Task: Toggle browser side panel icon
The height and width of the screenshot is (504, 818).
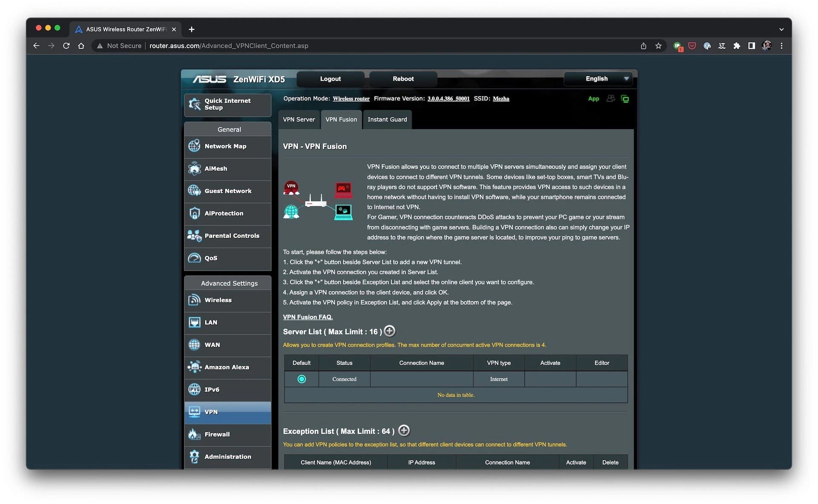Action: tap(752, 46)
